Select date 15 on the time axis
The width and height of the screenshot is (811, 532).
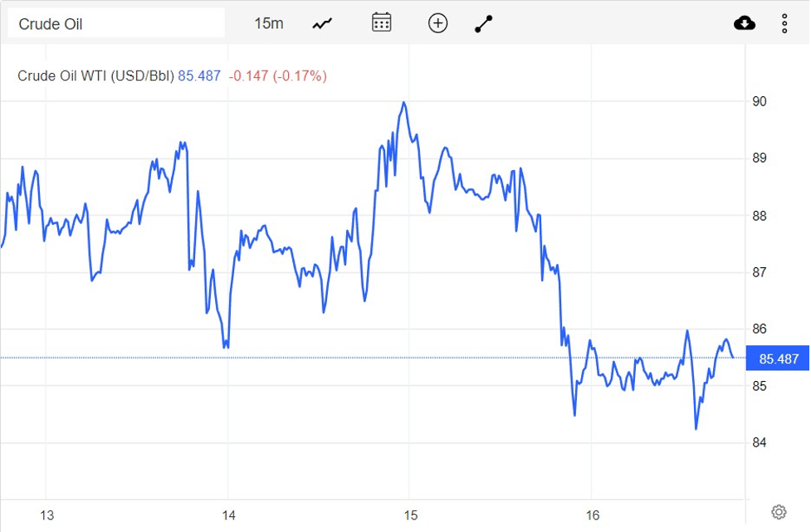[x=410, y=515]
